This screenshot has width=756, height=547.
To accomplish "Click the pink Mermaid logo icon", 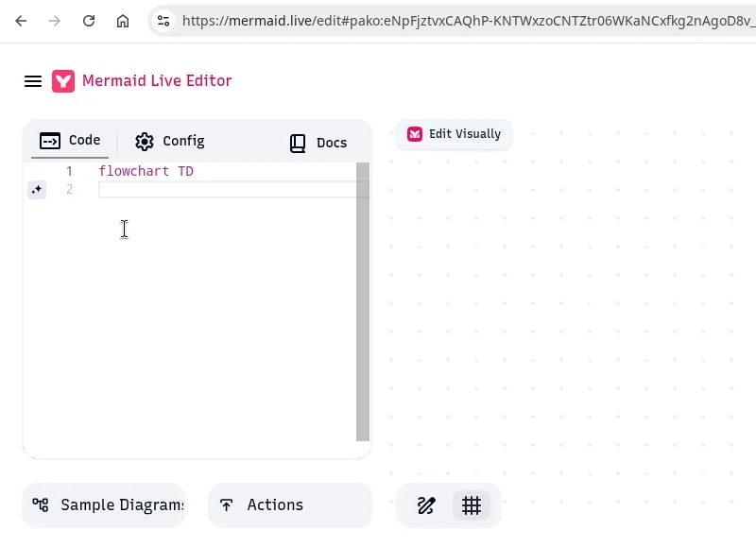I will (63, 81).
